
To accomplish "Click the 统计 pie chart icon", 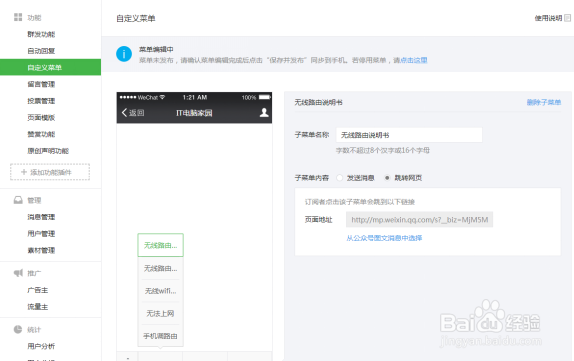I will click(18, 330).
